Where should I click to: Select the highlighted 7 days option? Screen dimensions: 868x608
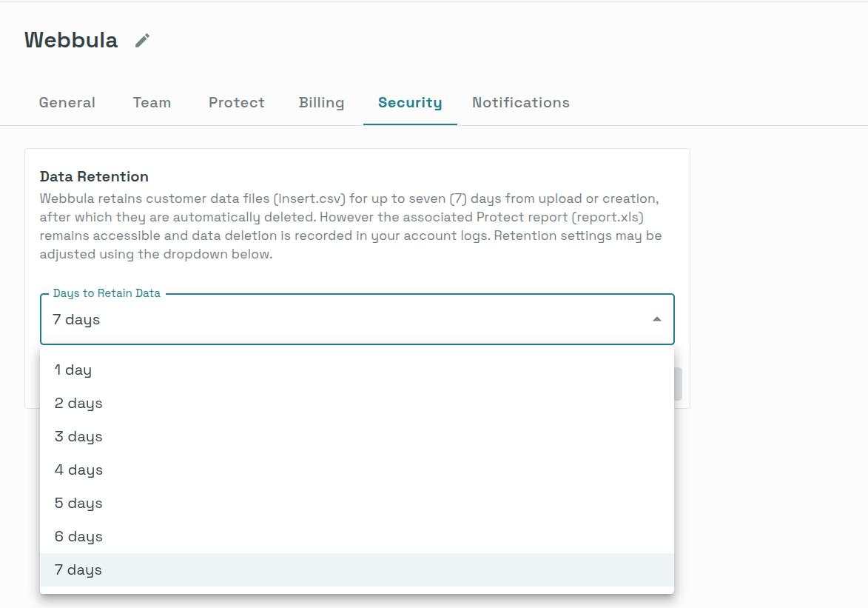(x=357, y=569)
